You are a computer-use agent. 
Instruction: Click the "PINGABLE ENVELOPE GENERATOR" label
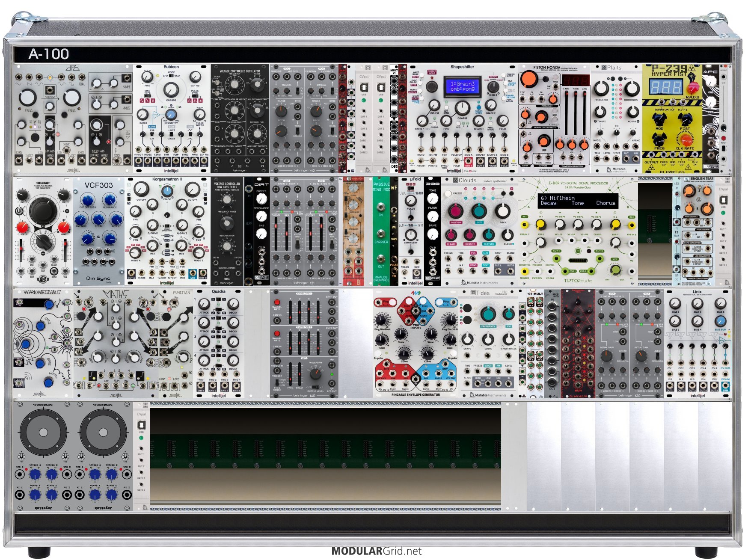416,395
